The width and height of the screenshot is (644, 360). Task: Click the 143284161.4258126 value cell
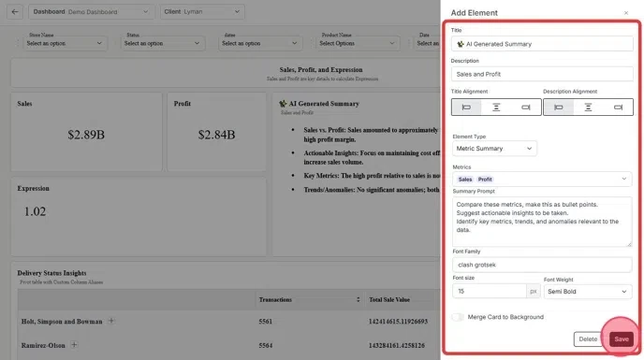click(x=396, y=346)
